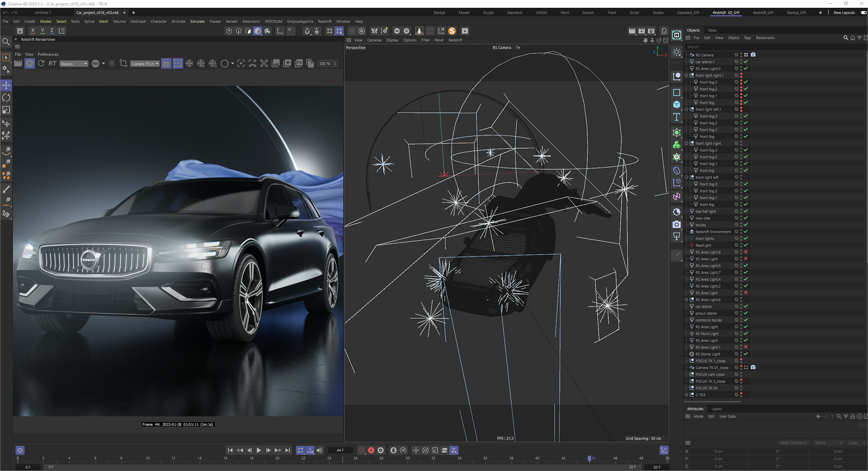The width and height of the screenshot is (868, 471).
Task: Click the cube primitive icon in right palette
Action: click(x=677, y=104)
